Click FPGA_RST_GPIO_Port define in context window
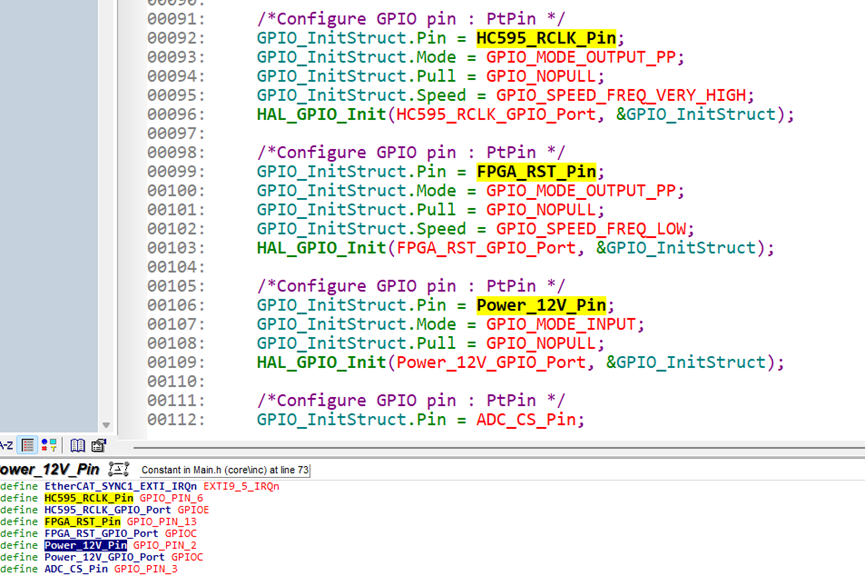The image size is (865, 586). (102, 534)
